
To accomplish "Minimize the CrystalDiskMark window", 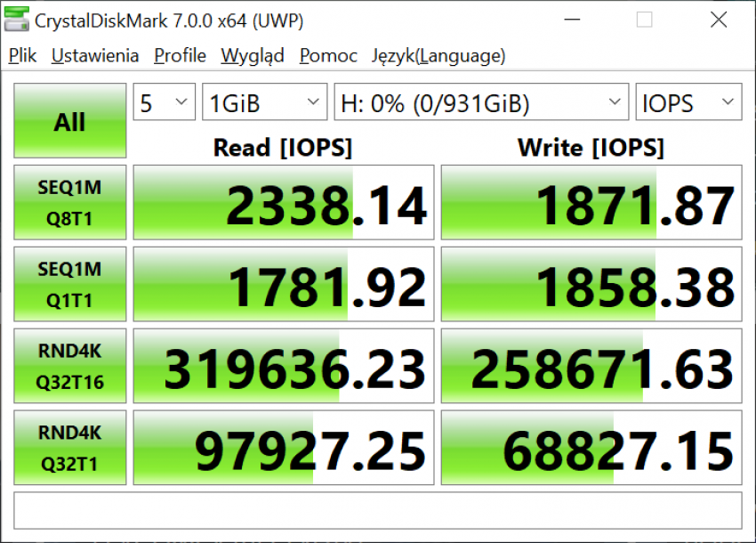I will point(572,20).
